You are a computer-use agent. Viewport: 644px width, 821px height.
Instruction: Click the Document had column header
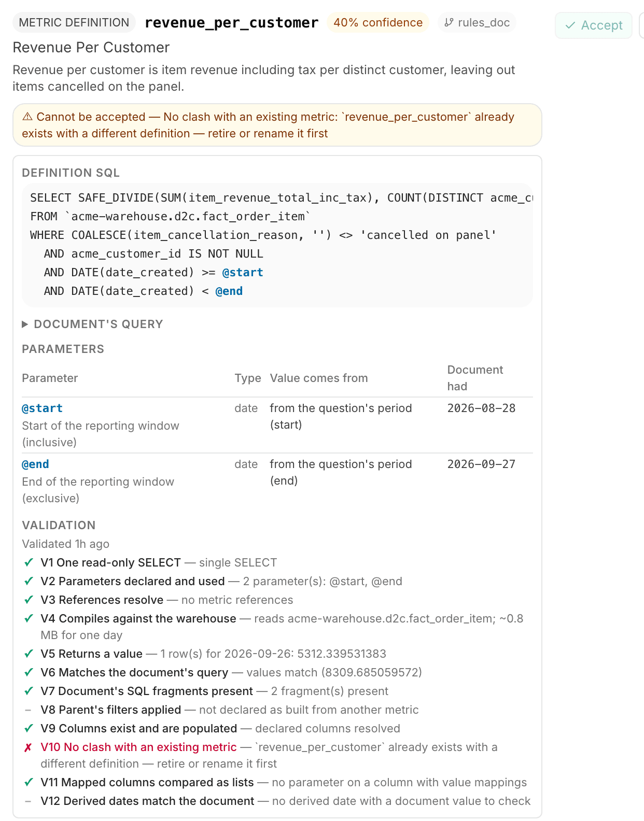click(x=475, y=378)
